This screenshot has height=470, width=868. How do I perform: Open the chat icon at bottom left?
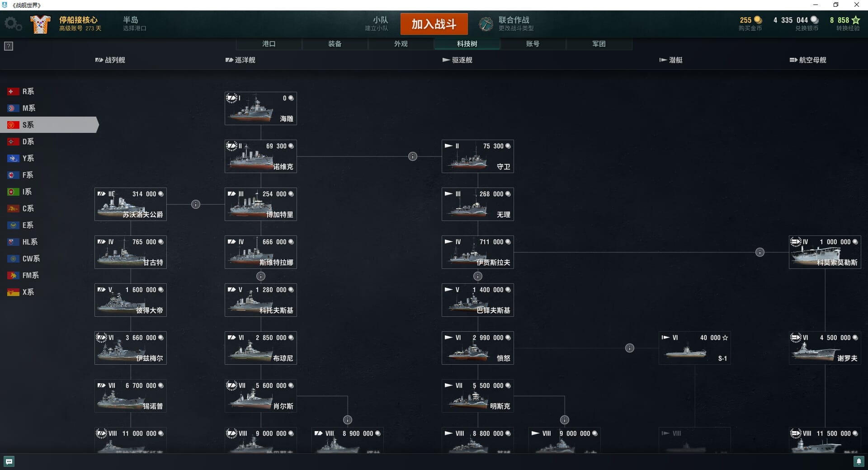coord(9,461)
